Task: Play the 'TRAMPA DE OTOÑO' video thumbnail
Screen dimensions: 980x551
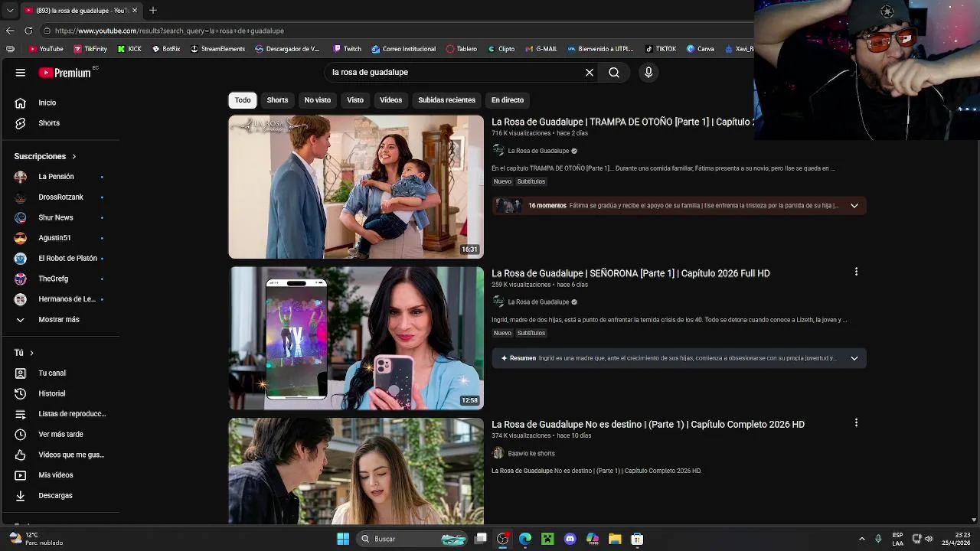Action: (356, 187)
